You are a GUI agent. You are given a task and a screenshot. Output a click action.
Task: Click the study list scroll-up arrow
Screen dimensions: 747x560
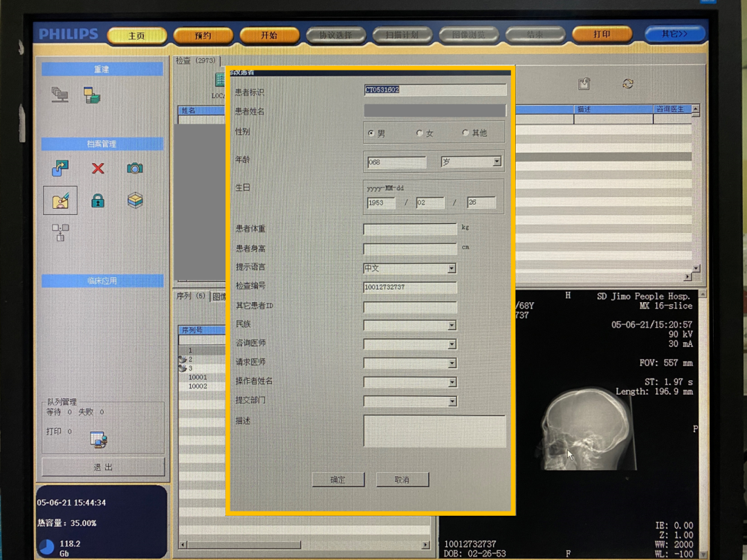[x=696, y=109]
